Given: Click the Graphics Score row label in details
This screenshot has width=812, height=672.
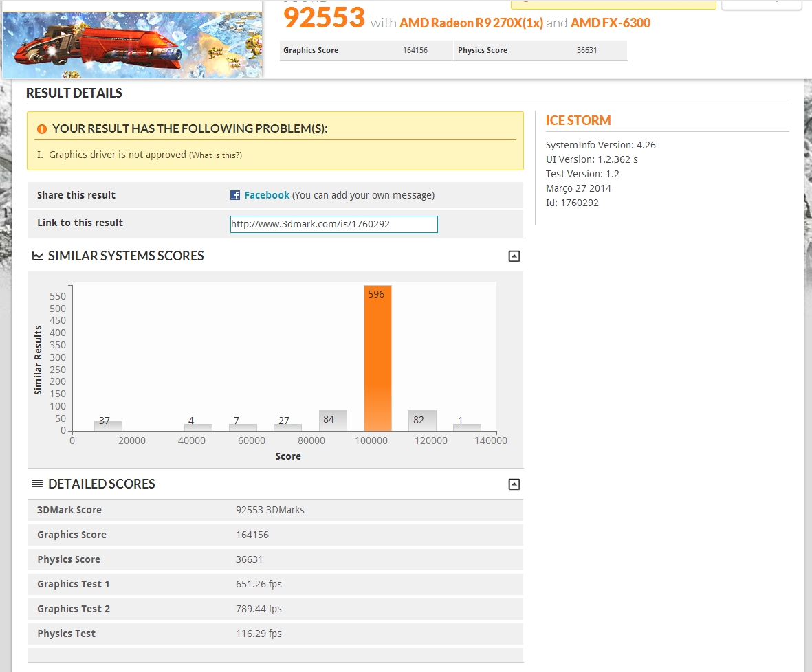Looking at the screenshot, I should [x=72, y=535].
